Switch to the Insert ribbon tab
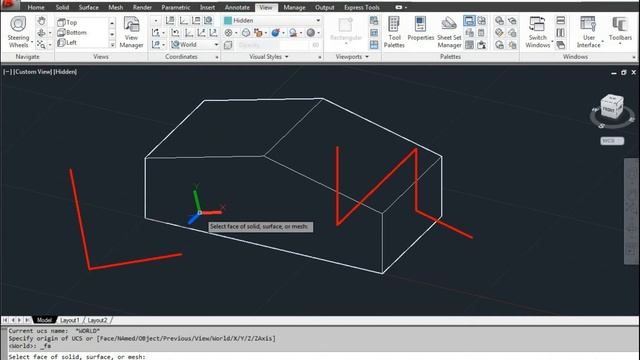 point(207,7)
